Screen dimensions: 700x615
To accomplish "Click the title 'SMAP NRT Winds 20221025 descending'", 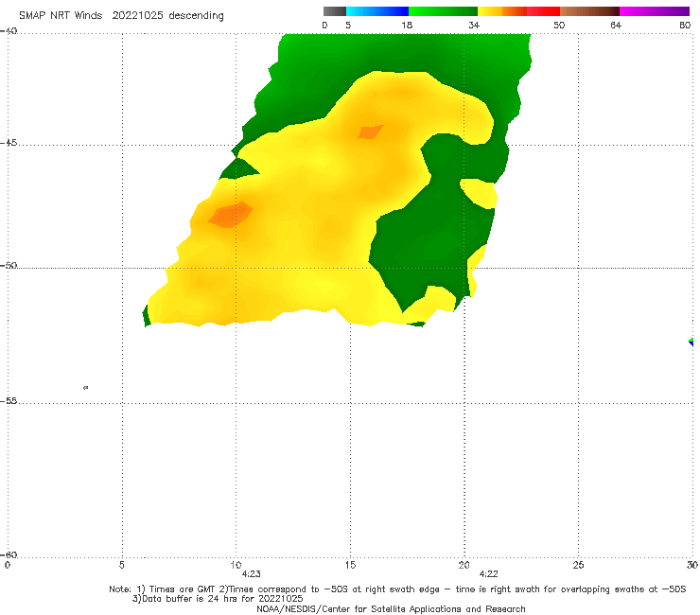I will click(121, 16).
